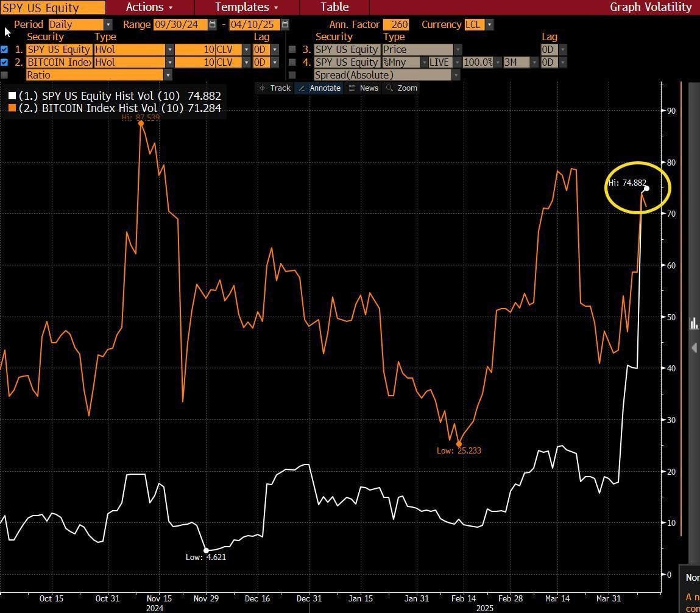Screen dimensions: 700x613
Task: Choose the Zoom tool above chart
Action: point(401,88)
